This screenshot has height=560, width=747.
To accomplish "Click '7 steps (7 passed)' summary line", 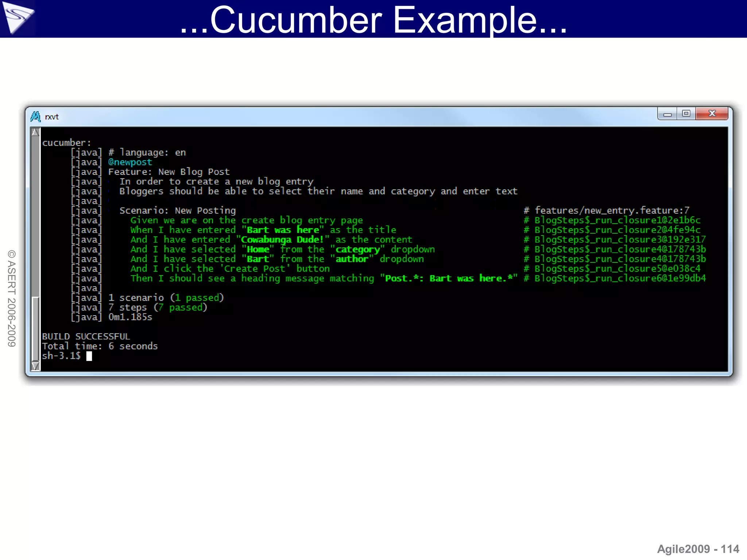I will point(158,307).
